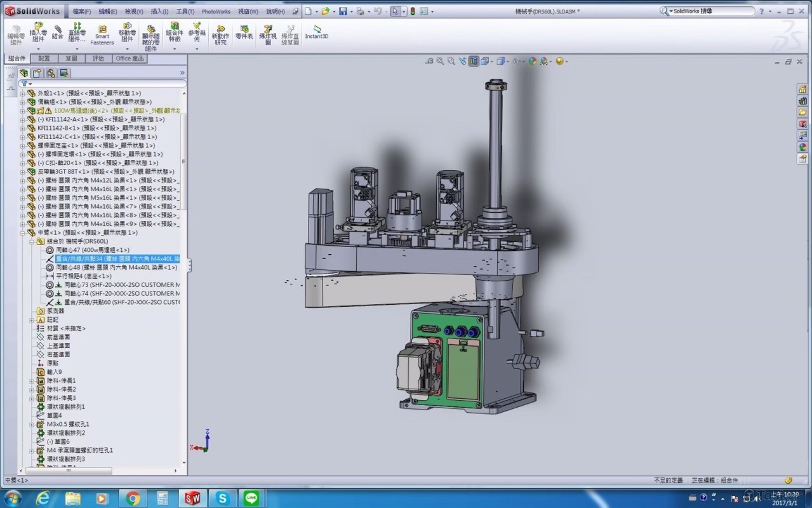Open the 工具(T) menu
812x508 pixels.
(x=185, y=11)
